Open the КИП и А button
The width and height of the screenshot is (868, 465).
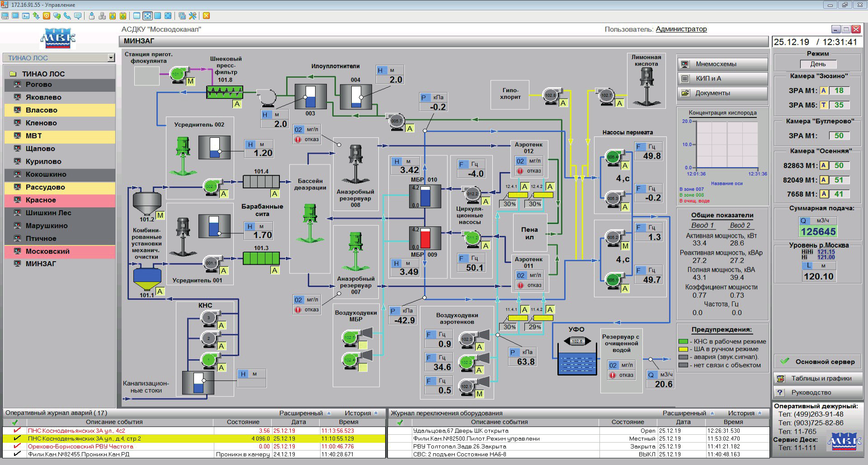point(722,79)
